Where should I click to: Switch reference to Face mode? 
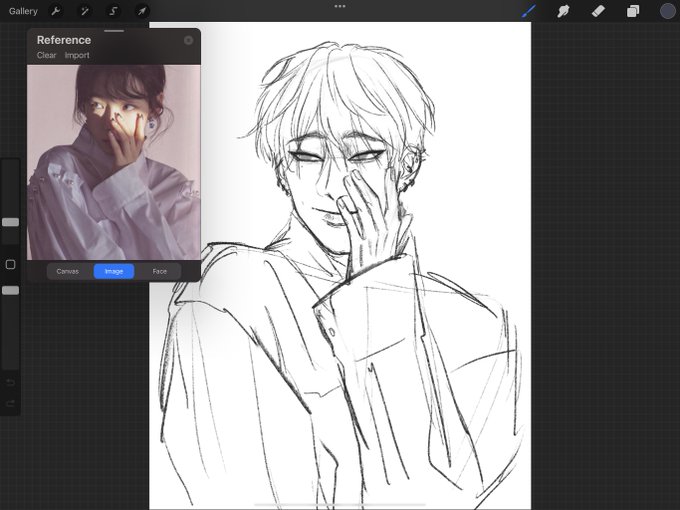coord(160,271)
